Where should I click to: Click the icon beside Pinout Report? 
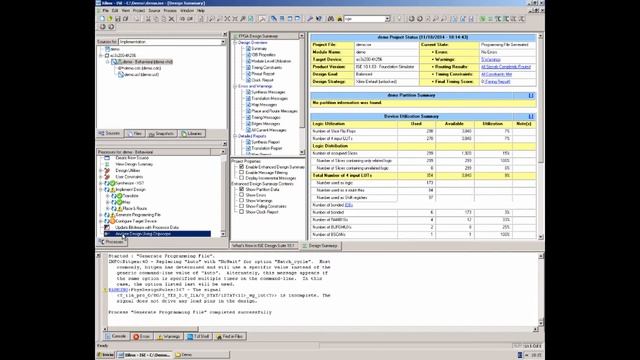(248, 74)
